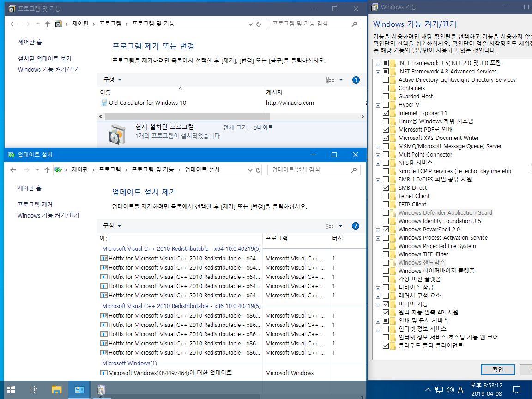The height and width of the screenshot is (399, 532).
Task: Go back in Programs and Features window
Action: coord(13,24)
